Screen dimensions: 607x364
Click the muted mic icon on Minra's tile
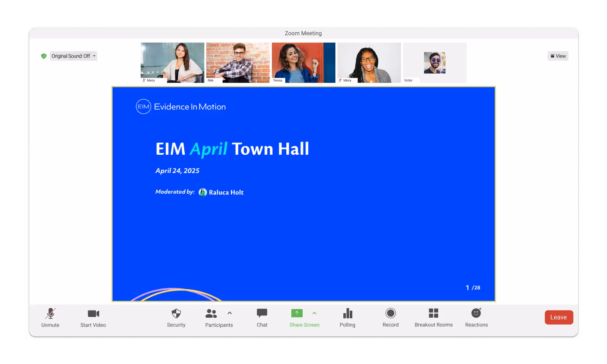[340, 80]
